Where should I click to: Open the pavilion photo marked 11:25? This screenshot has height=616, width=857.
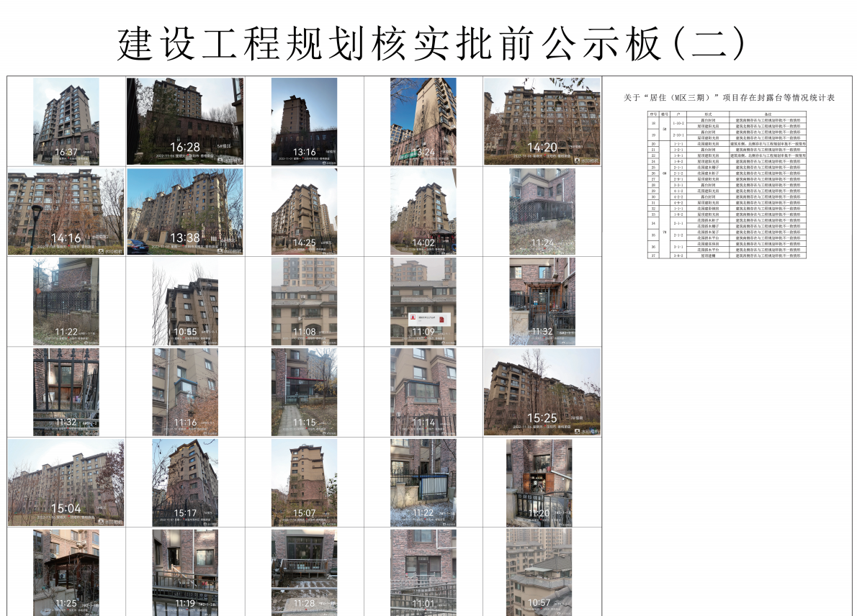click(66, 572)
